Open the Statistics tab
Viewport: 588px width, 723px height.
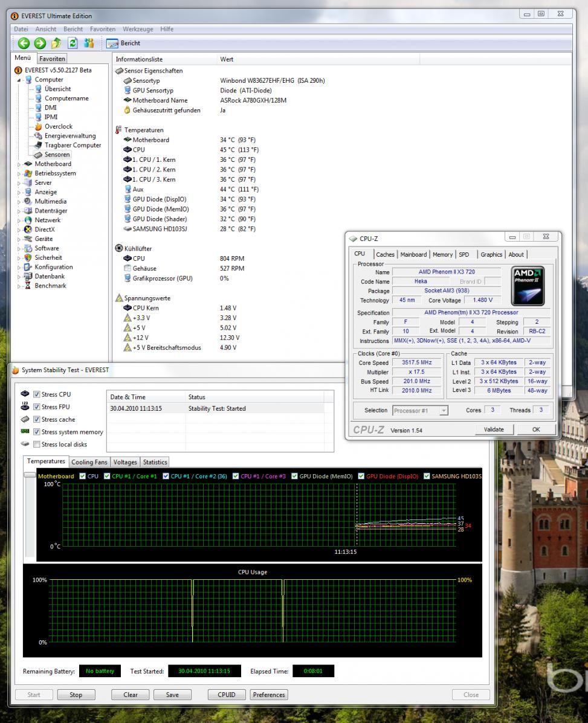pyautogui.click(x=155, y=462)
